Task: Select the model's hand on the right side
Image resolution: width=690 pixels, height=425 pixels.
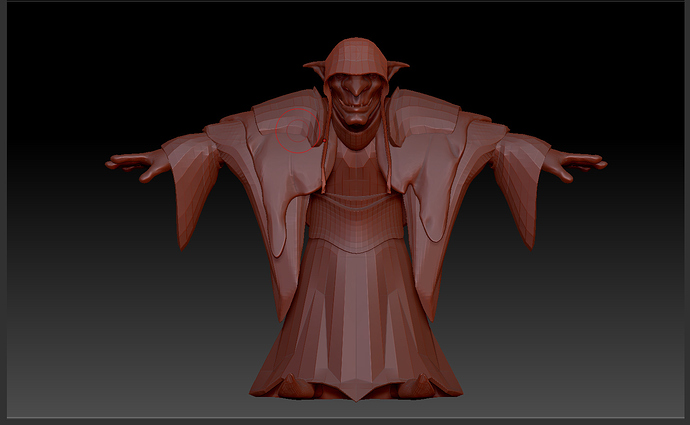Action: tap(574, 165)
